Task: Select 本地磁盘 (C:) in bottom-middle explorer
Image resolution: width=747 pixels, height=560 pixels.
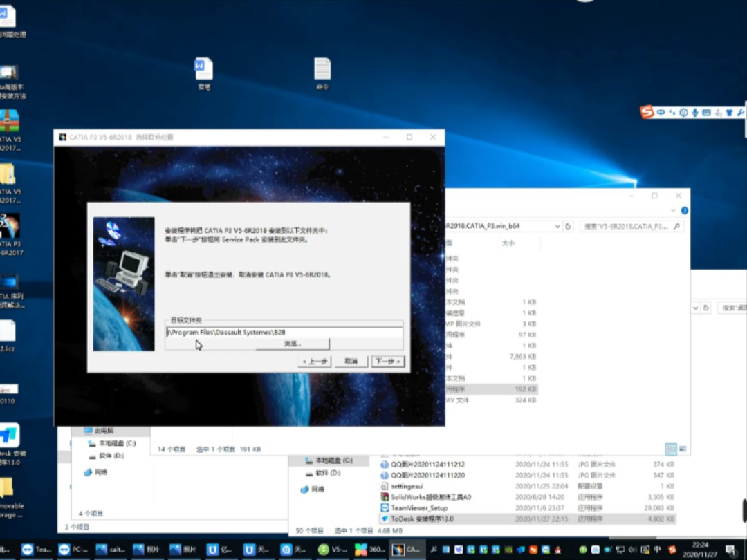Action: pos(329,460)
